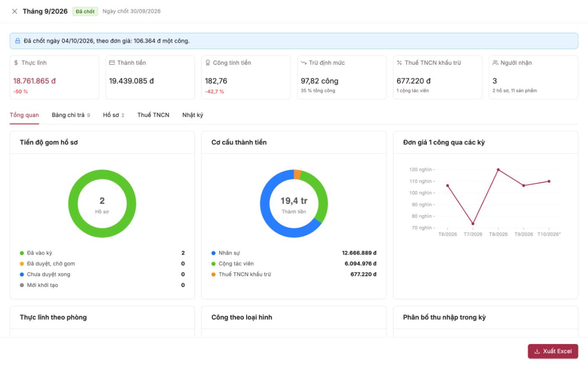
Task: Click the T7/2026 data point on the chart
Action: click(473, 224)
